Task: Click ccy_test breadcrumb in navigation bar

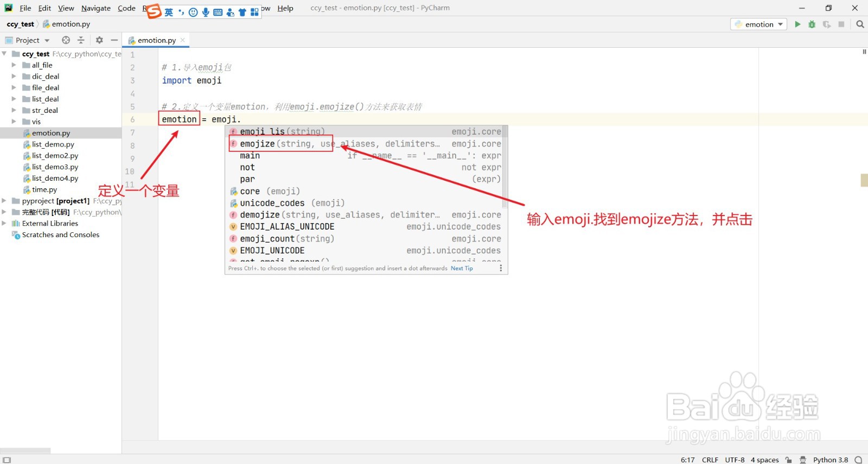Action: pos(21,24)
